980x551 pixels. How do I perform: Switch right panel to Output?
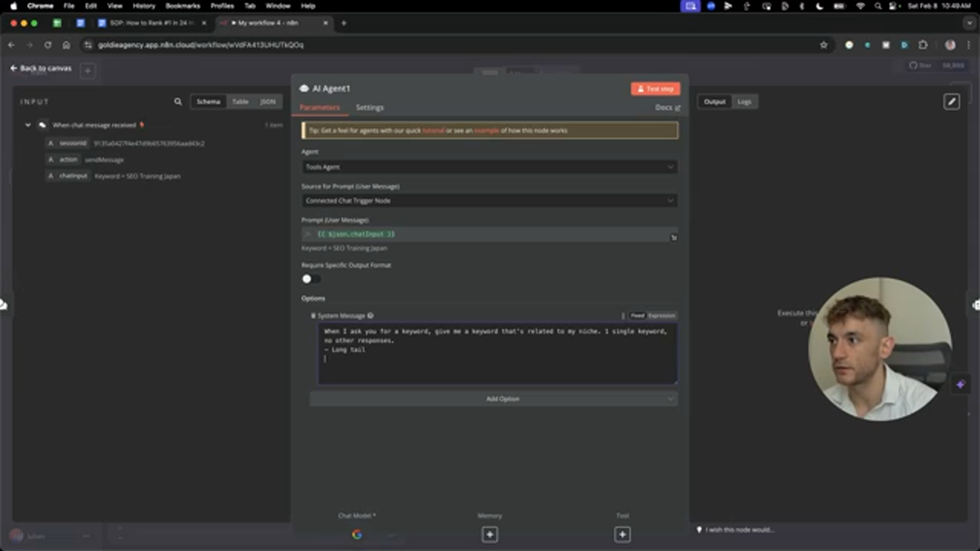pyautogui.click(x=714, y=101)
